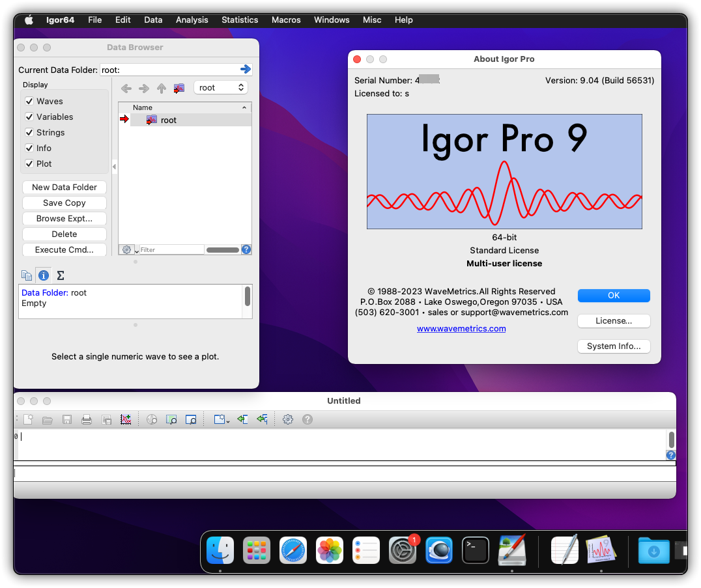Open the File menu

[94, 20]
